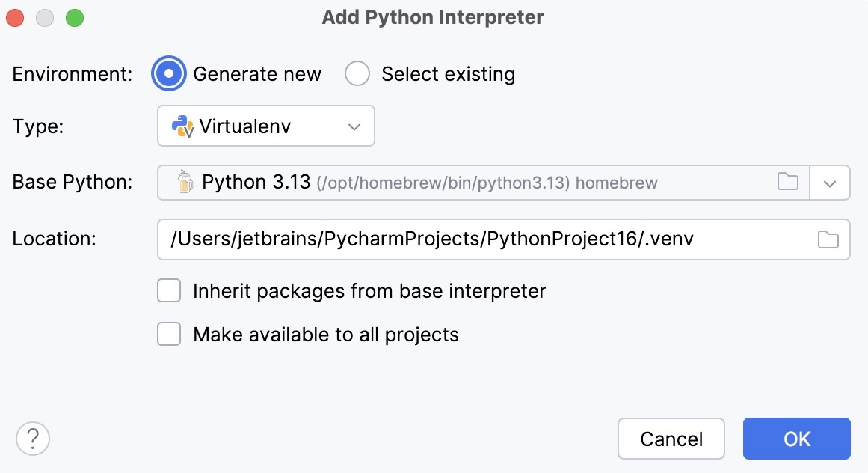Click the chevron on the Base Python selector
This screenshot has width=868, height=473.
pos(830,182)
